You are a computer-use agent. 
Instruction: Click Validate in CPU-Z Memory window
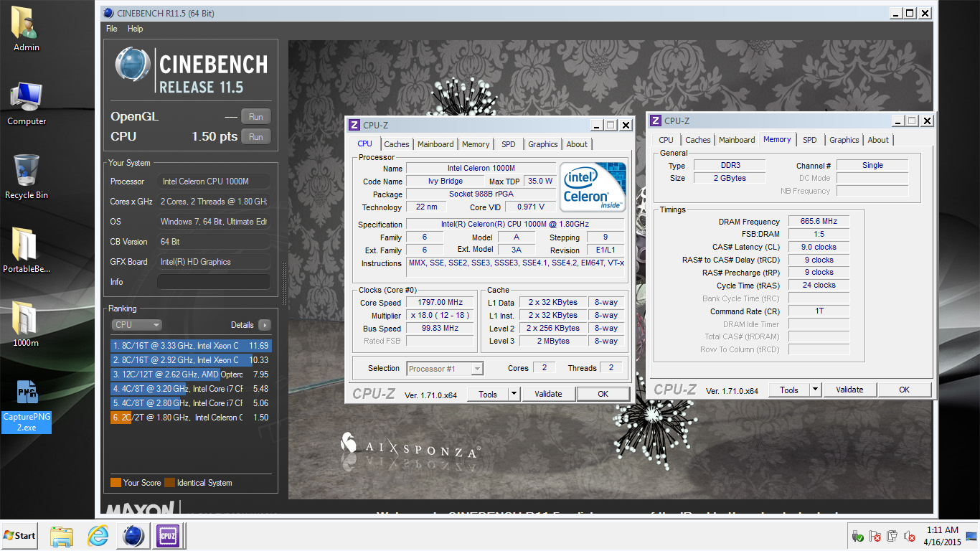(849, 390)
